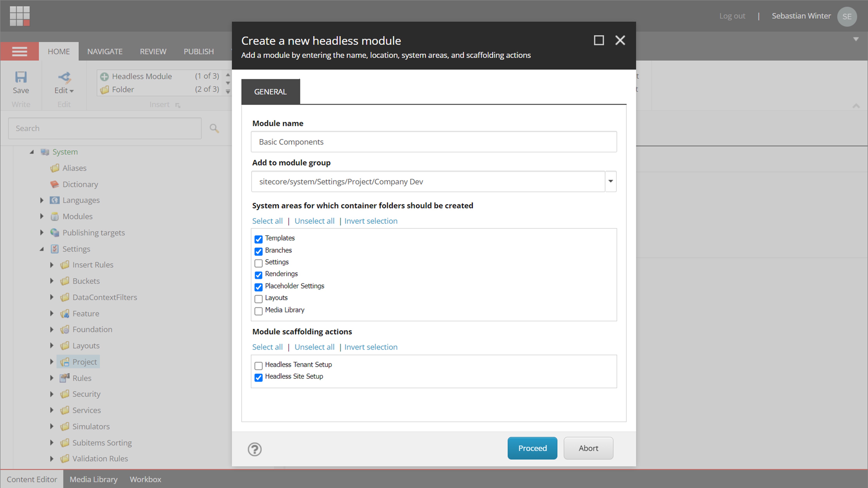Click the SE user avatar icon

(847, 16)
